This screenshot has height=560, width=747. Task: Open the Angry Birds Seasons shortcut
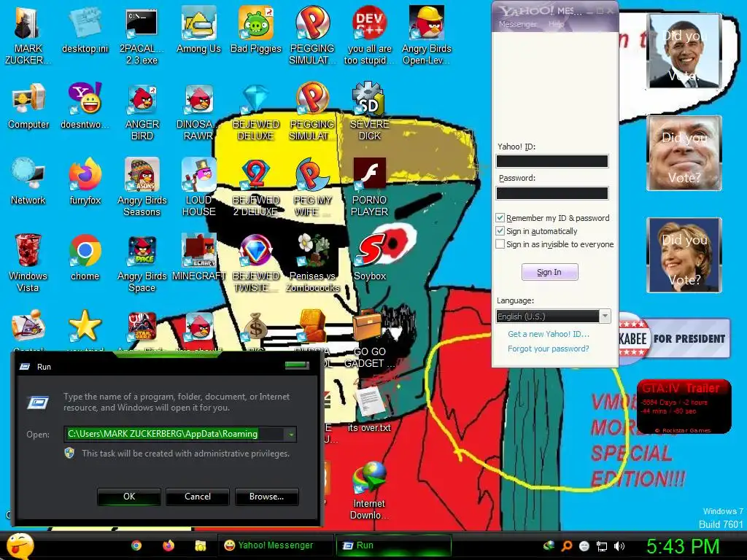(x=142, y=175)
